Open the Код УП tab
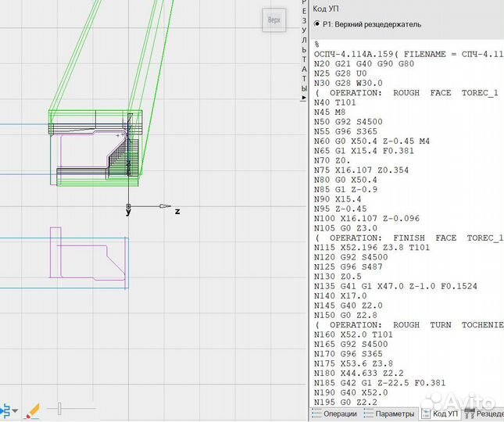 (441, 413)
